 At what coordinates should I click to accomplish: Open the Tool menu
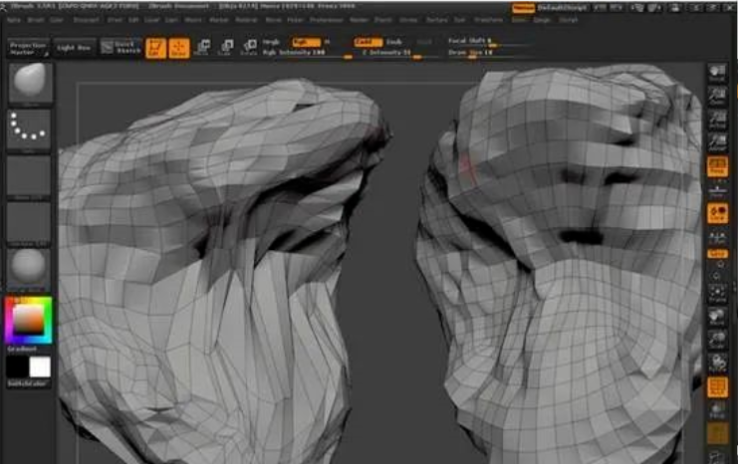point(460,20)
